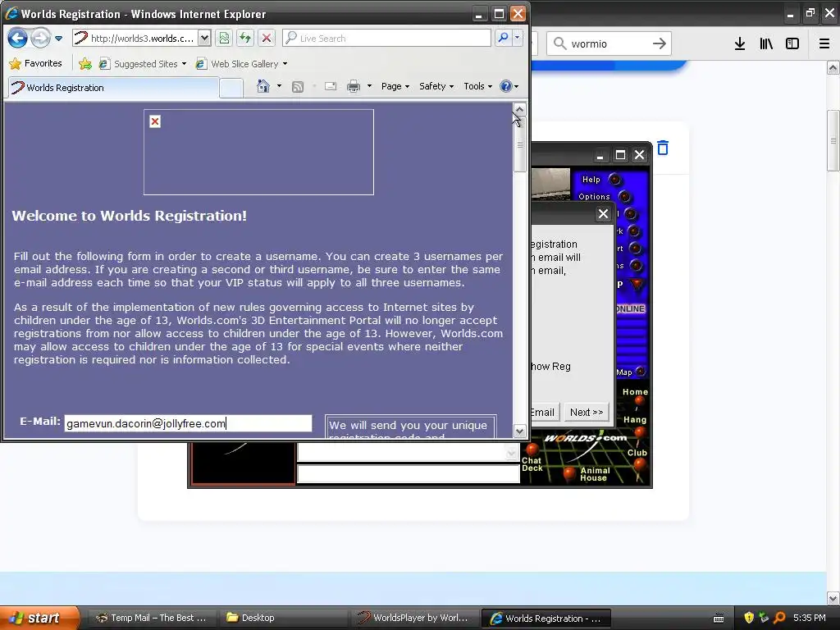Expand the Home button dropdown arrow
Viewport: 840px width, 630px height.
[x=279, y=85]
